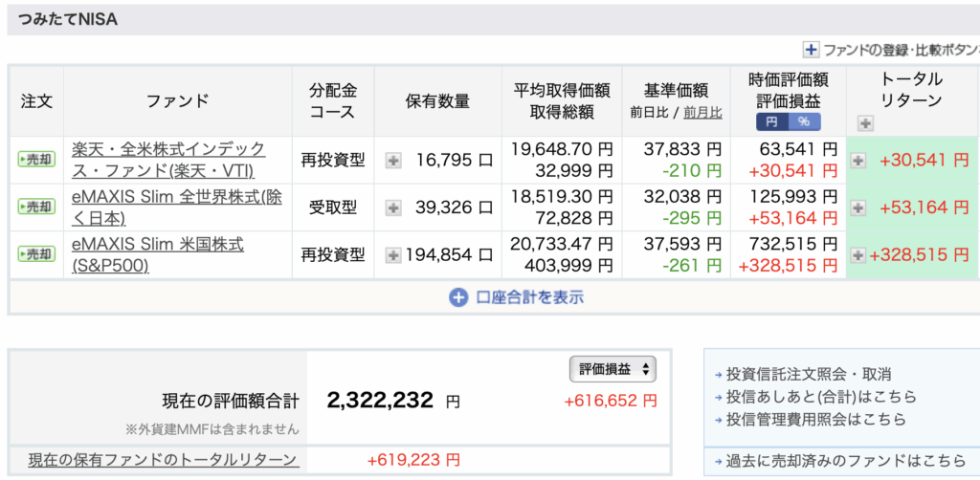This screenshot has height=480, width=980.
Task: Click plus icon beside 39,326 口 quantity
Action: [x=393, y=207]
